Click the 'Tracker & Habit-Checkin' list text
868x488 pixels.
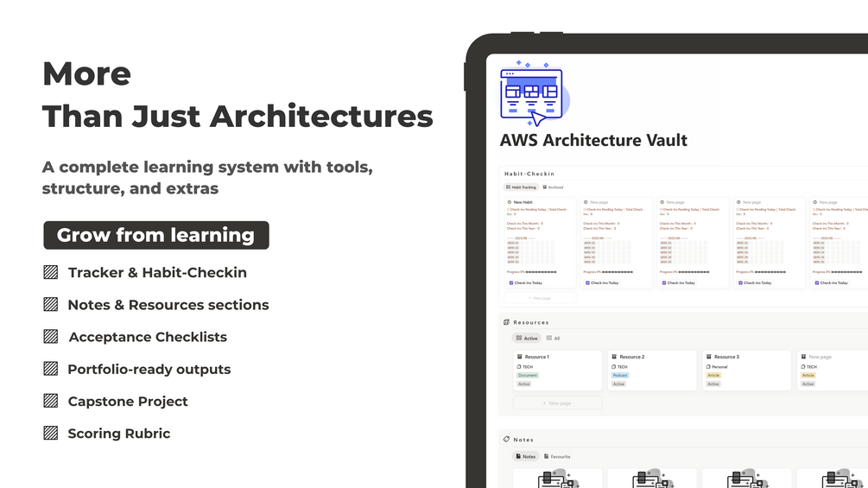point(157,273)
